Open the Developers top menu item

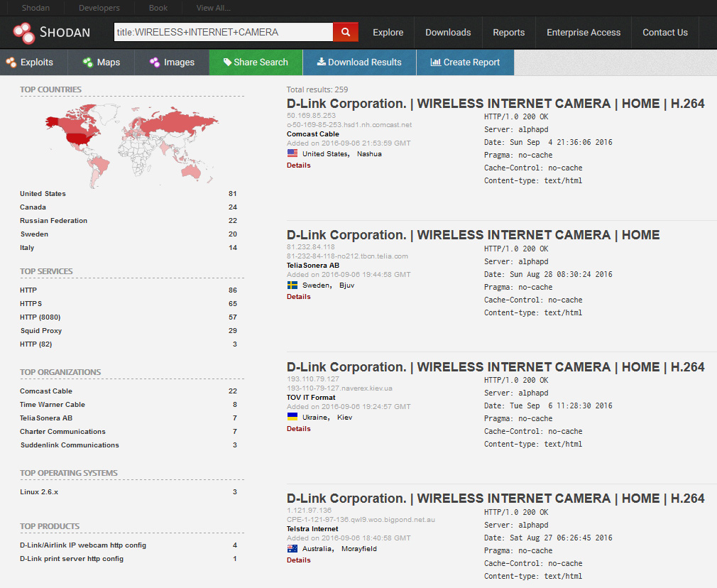99,8
